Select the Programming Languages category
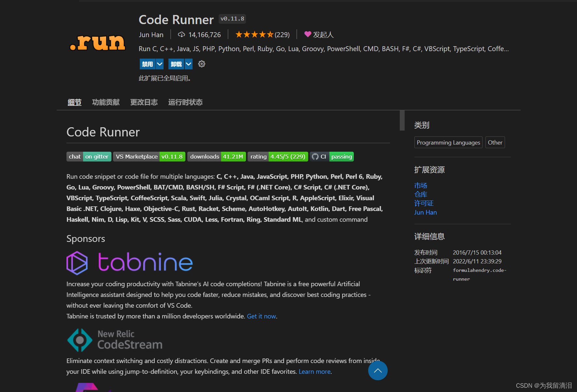 [448, 142]
